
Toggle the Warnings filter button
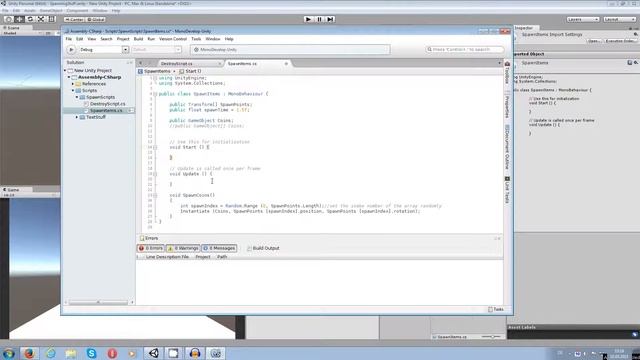[x=183, y=248]
